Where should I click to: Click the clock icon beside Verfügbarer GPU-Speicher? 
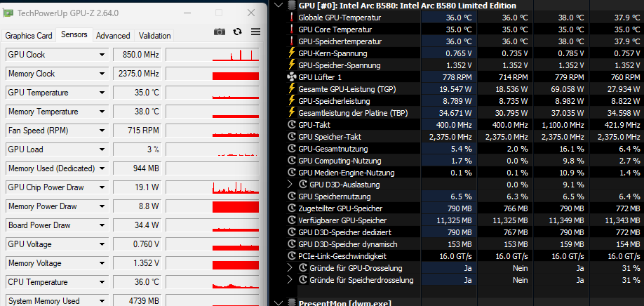point(292,220)
